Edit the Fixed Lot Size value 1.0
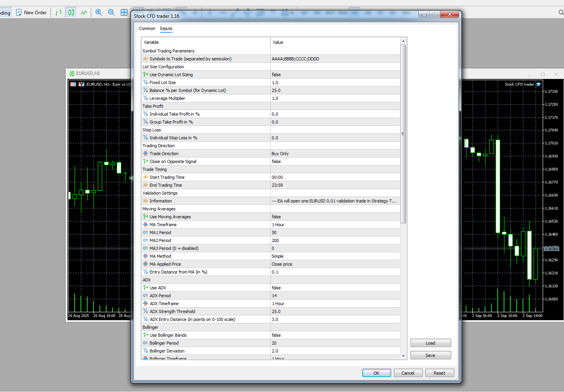564x392 pixels. (x=335, y=83)
